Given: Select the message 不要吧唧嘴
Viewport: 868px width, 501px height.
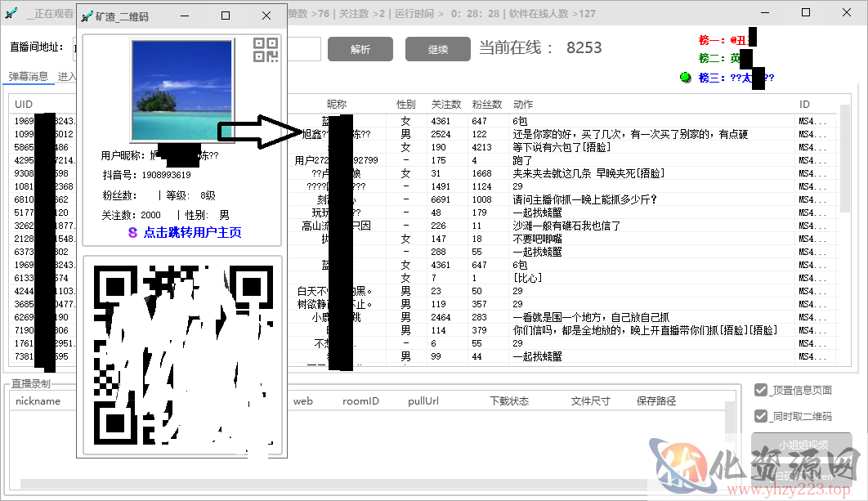Looking at the screenshot, I should click(x=538, y=239).
